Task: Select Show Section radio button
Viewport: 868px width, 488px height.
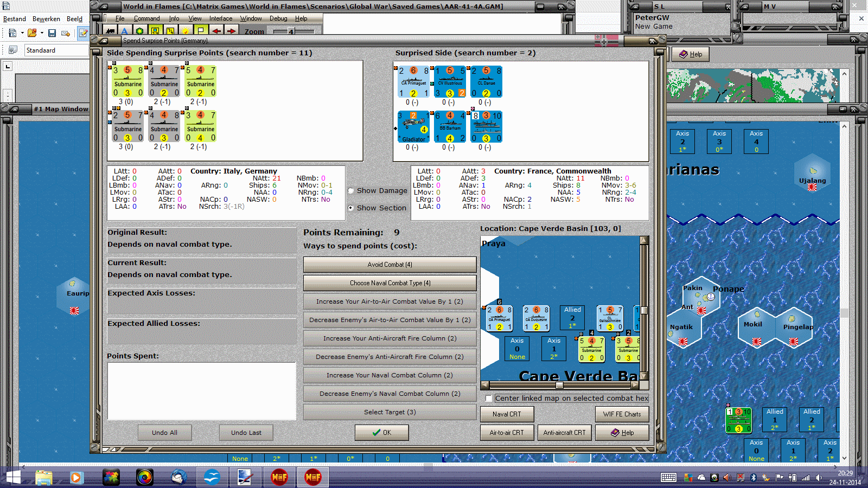Action: pyautogui.click(x=351, y=208)
